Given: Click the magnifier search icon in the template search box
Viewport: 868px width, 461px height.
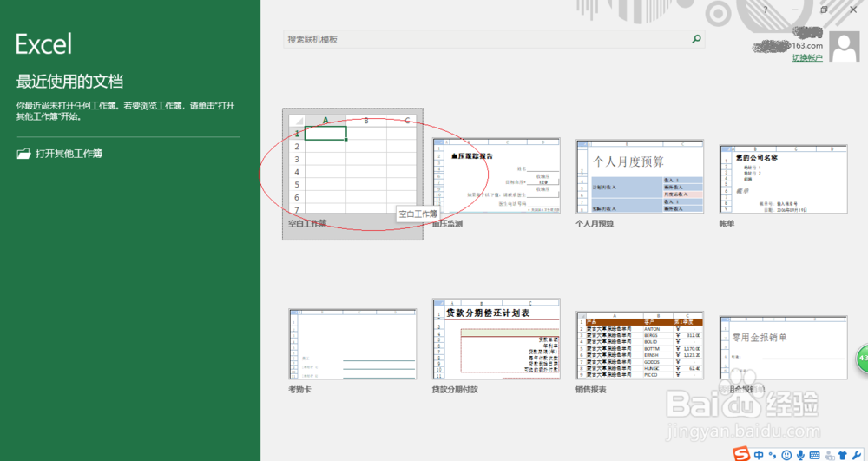Looking at the screenshot, I should coord(696,39).
